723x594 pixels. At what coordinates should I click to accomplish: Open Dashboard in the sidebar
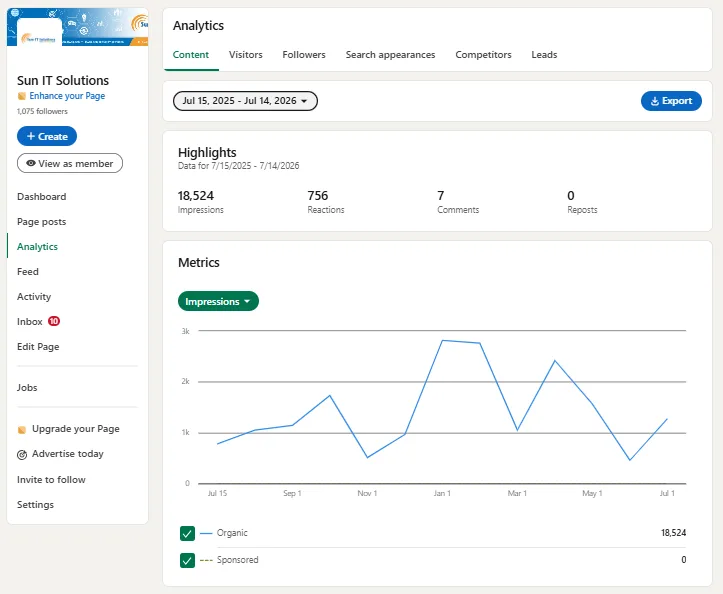[x=41, y=196]
